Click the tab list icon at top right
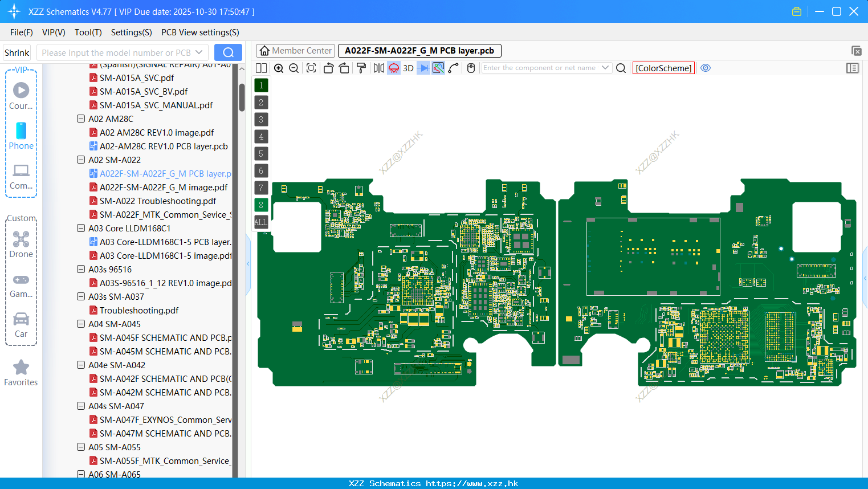This screenshot has height=489, width=868. (856, 51)
